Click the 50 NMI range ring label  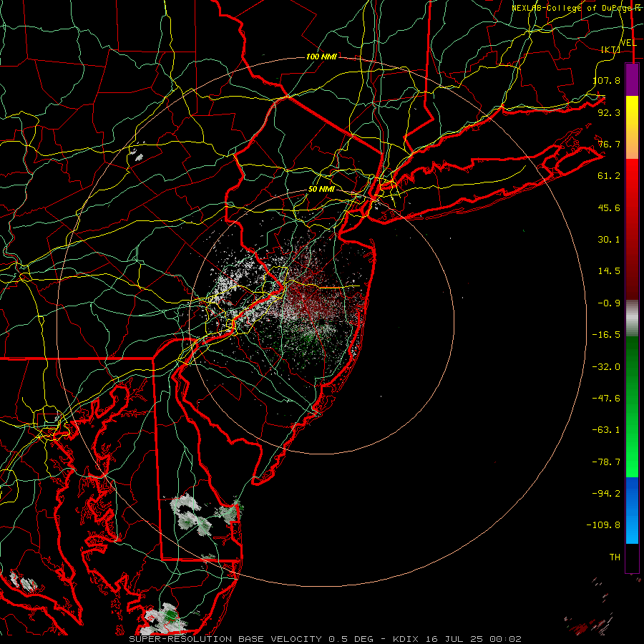[x=321, y=190]
